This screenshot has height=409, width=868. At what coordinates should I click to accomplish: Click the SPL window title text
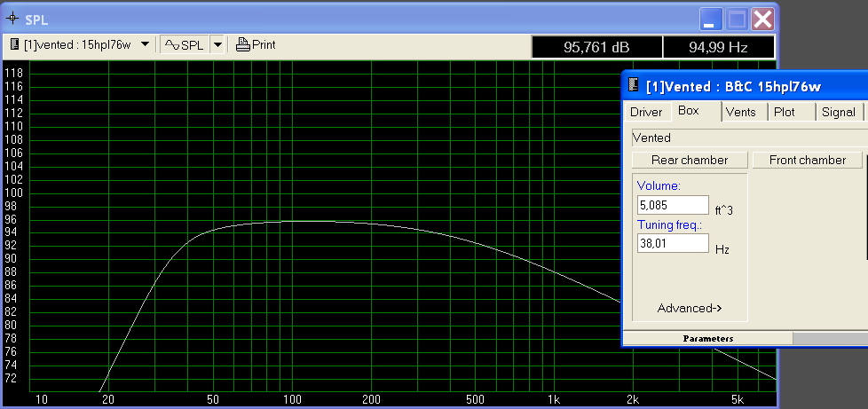[x=36, y=20]
